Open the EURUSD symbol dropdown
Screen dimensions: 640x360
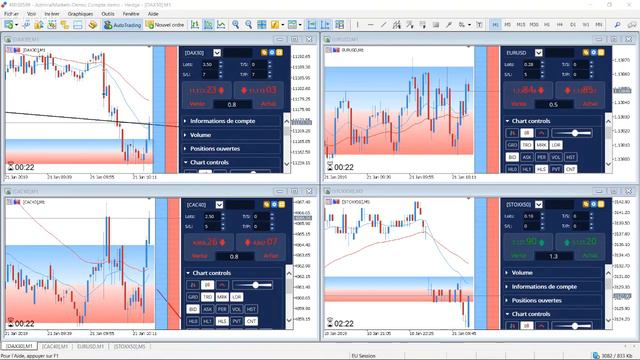538,53
